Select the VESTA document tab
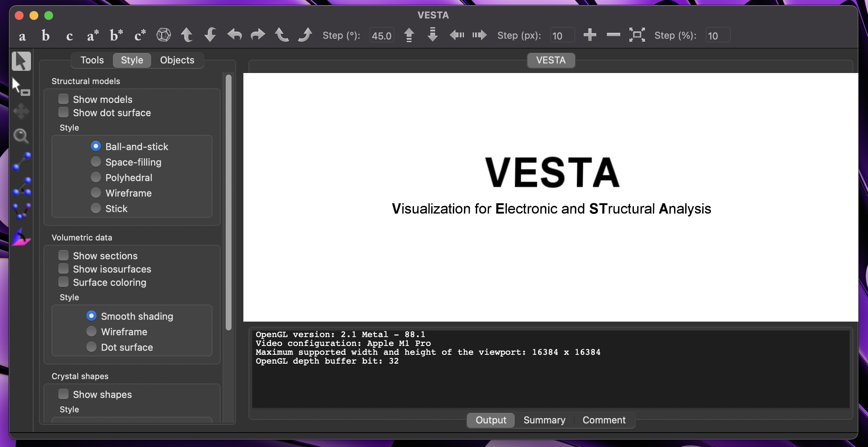Screen dimensions: 868x447 tap(551, 60)
